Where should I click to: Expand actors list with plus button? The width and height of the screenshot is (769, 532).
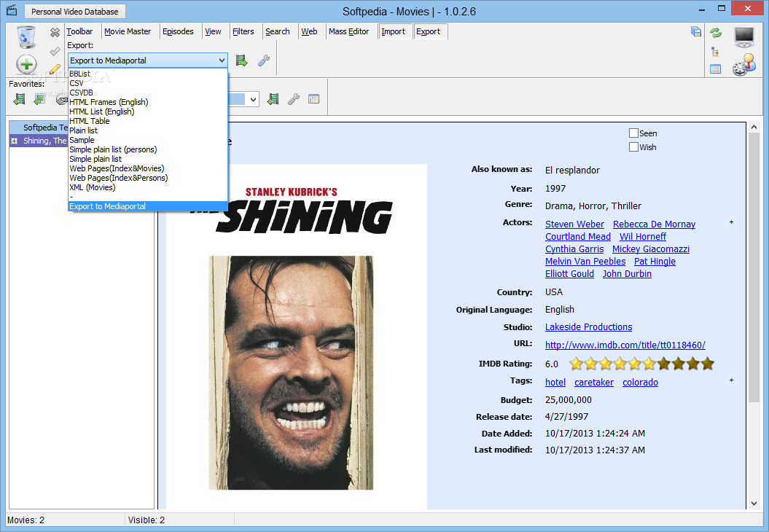[731, 222]
